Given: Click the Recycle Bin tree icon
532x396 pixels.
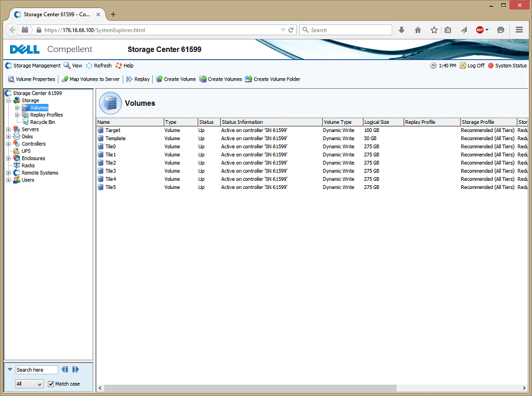Looking at the screenshot, I should pos(25,122).
